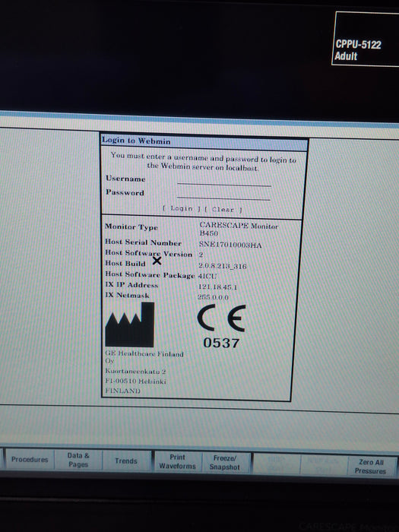The height and width of the screenshot is (532, 399).
Task: Select serial number SNE17010003HA
Action: (x=230, y=245)
